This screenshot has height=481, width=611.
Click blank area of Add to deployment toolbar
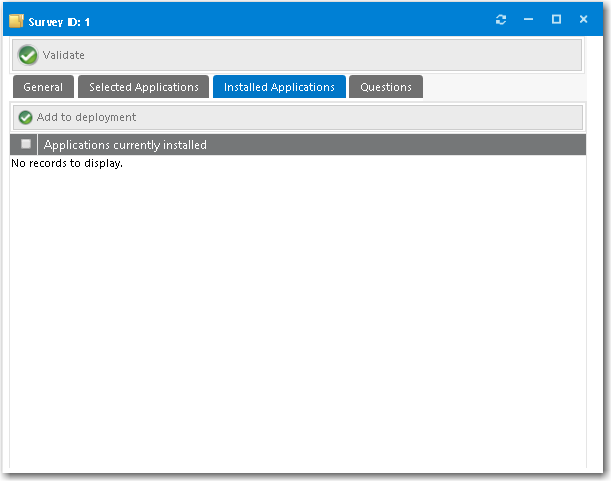point(360,117)
